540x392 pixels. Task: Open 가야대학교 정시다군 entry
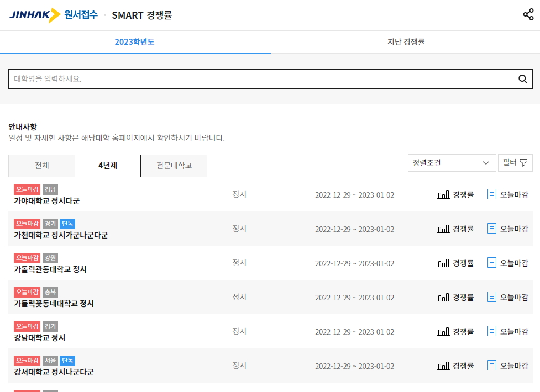[47, 200]
